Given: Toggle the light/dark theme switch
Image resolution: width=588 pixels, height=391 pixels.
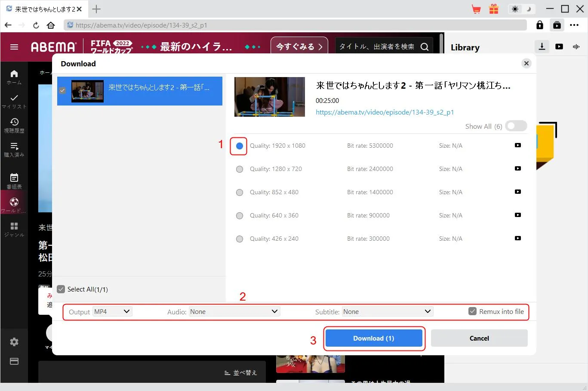Looking at the screenshot, I should tap(521, 9).
